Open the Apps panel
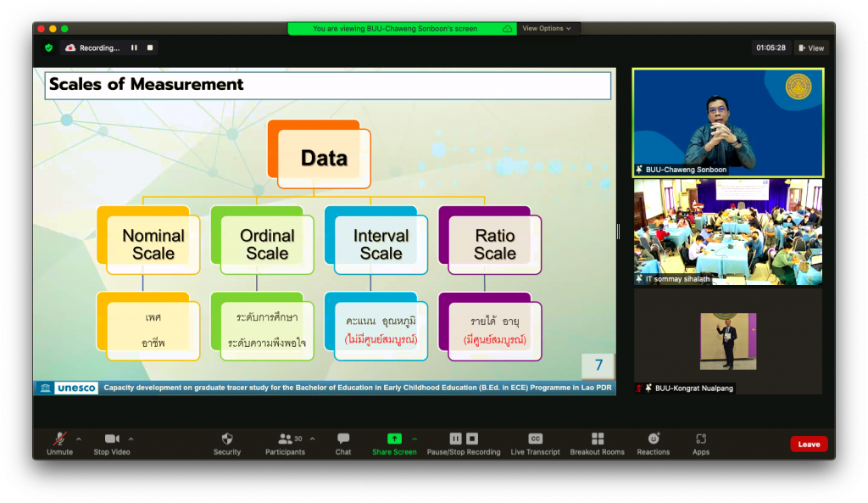The image size is (868, 503). tap(700, 439)
